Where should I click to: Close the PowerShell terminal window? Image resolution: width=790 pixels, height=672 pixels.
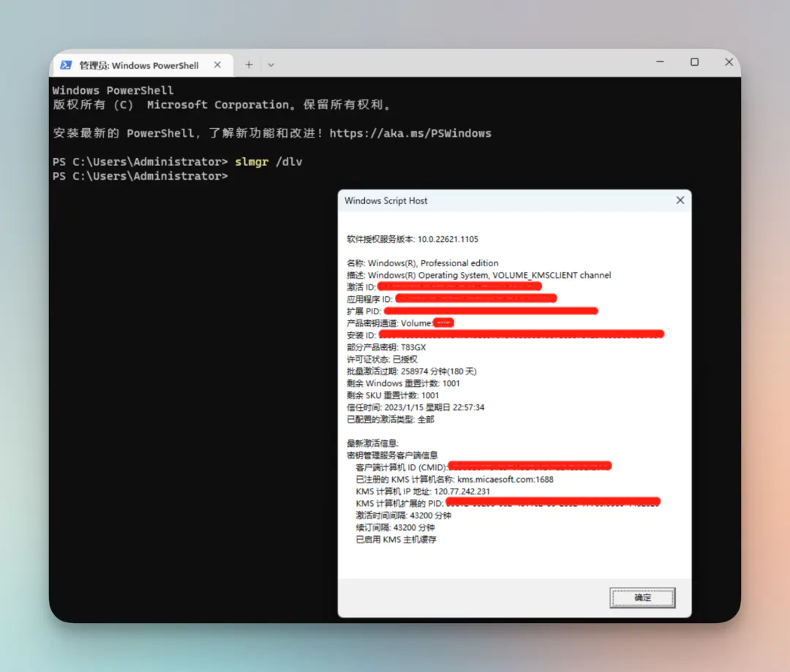[729, 62]
